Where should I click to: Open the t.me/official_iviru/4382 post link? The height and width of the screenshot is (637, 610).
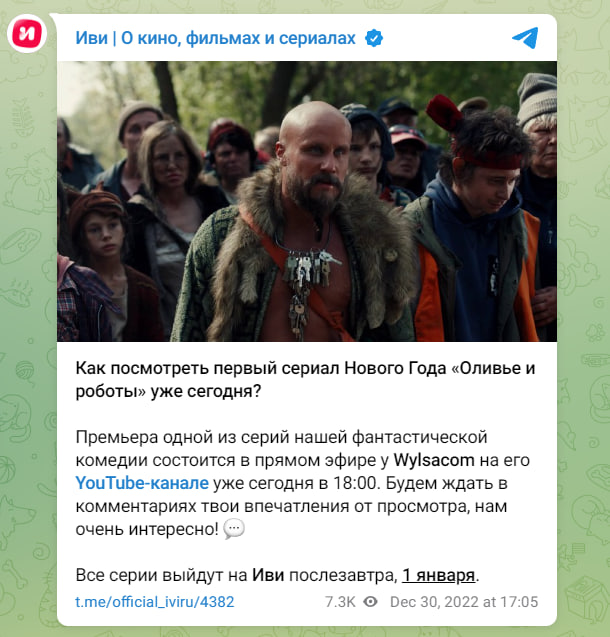pyautogui.click(x=155, y=602)
